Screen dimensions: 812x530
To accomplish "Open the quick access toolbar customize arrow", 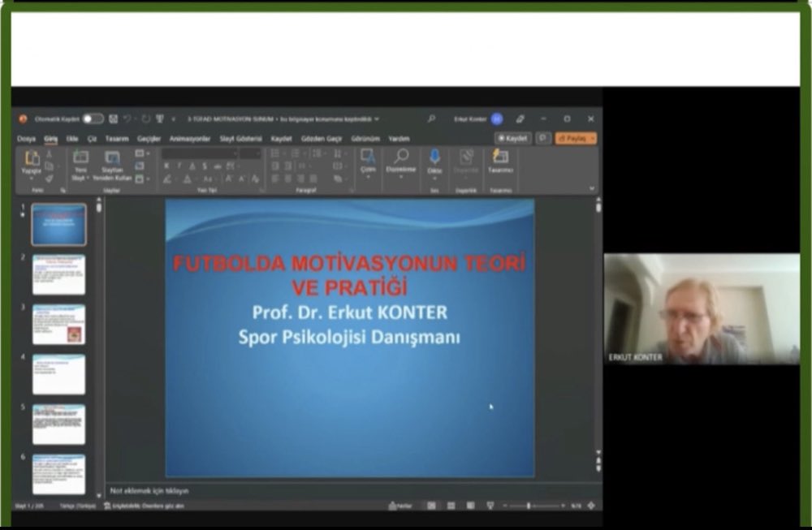I will 174,119.
